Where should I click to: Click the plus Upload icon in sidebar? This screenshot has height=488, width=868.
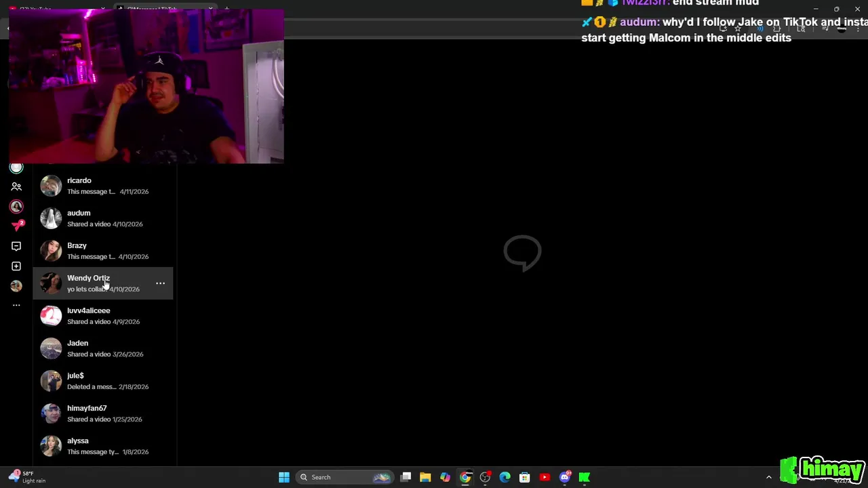pyautogui.click(x=16, y=266)
